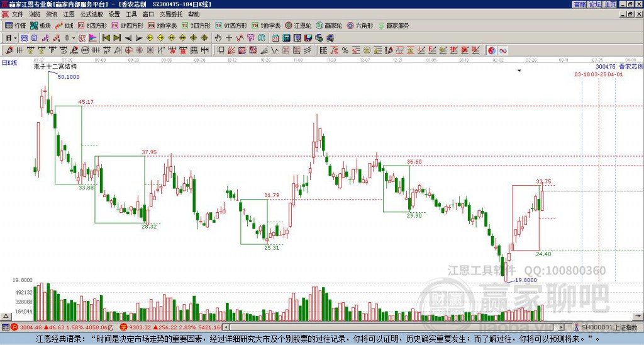Click the 客服 link in title bar
The image size is (644, 345).
pos(579,4)
